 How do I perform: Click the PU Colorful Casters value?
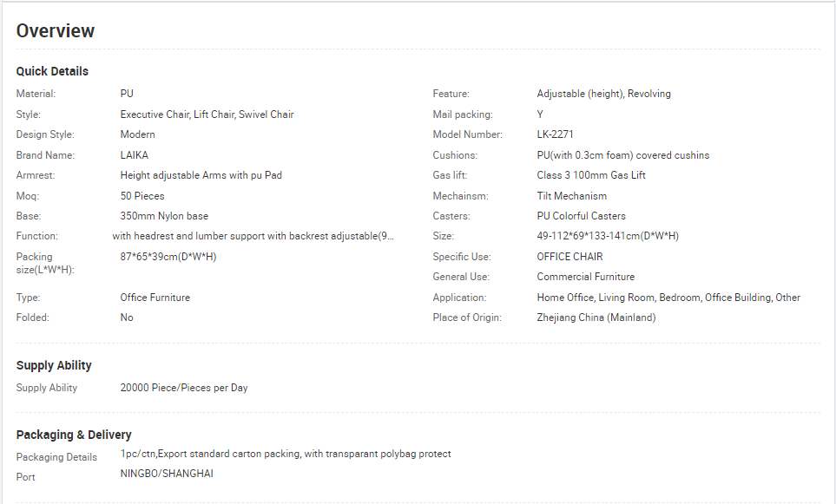coord(581,216)
